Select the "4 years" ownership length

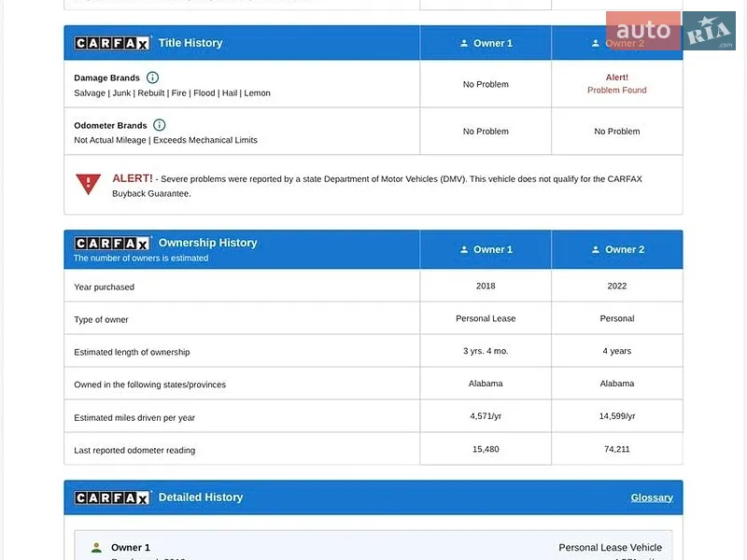coord(617,351)
